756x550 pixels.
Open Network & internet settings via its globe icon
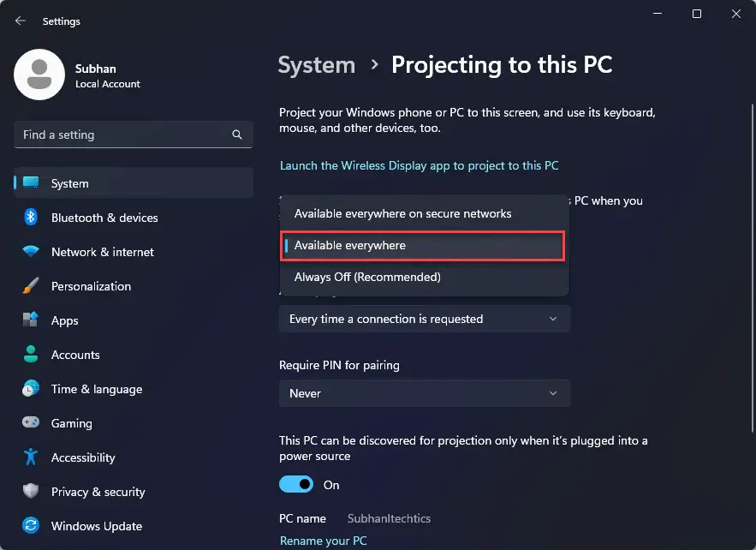pyautogui.click(x=31, y=252)
